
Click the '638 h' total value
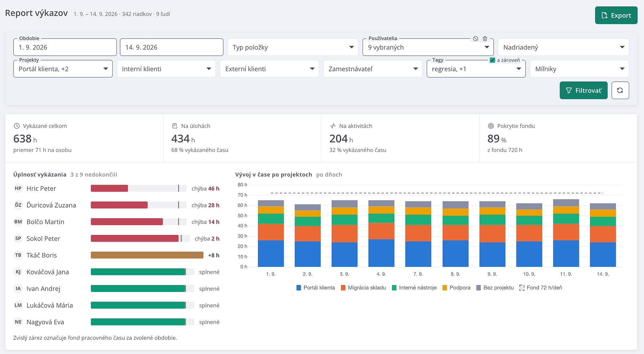tap(25, 139)
